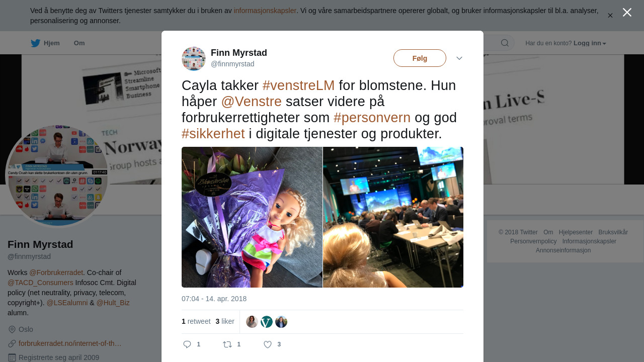Open the @Venstre mention link
The image size is (644, 362).
tap(251, 102)
